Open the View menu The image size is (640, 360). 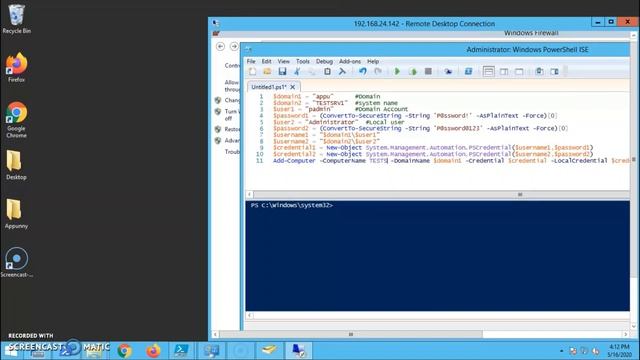283,61
